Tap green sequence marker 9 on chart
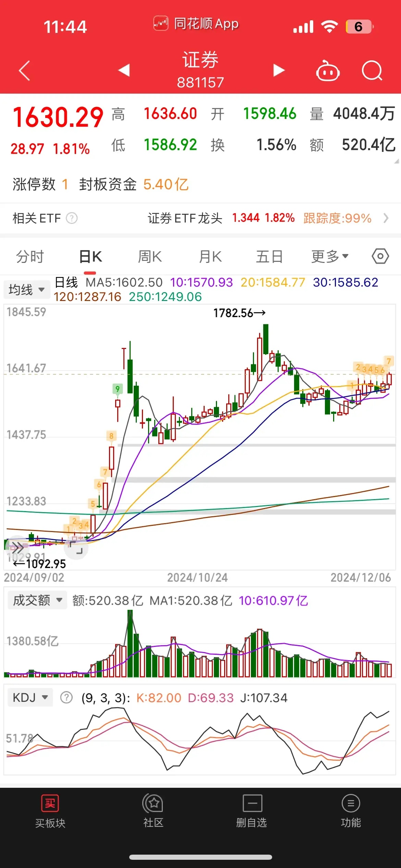Viewport: 401px width, 868px height. tap(117, 389)
